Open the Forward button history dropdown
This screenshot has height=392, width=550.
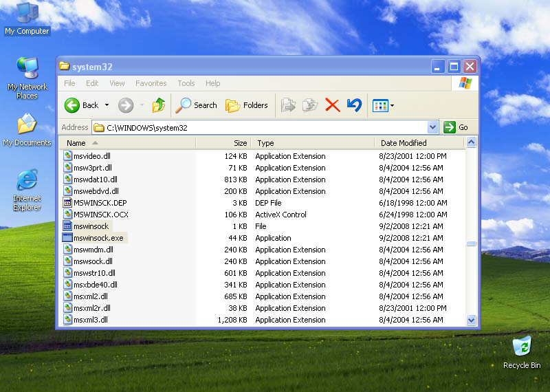pos(142,105)
